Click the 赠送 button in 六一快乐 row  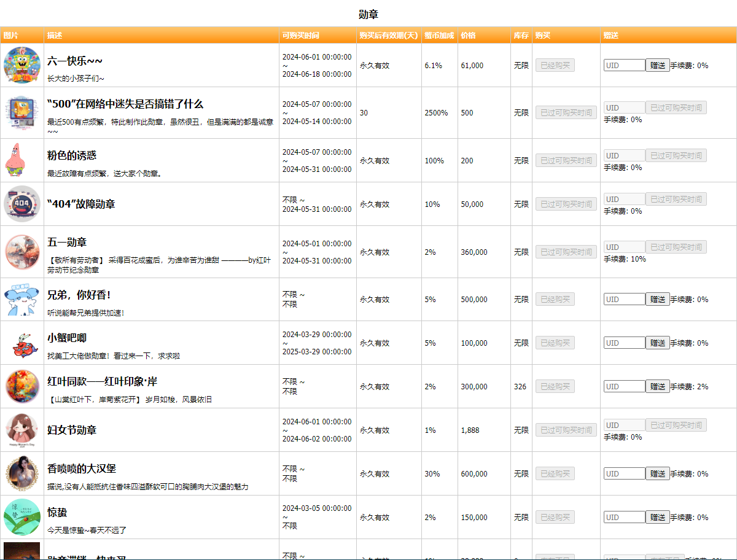(657, 65)
